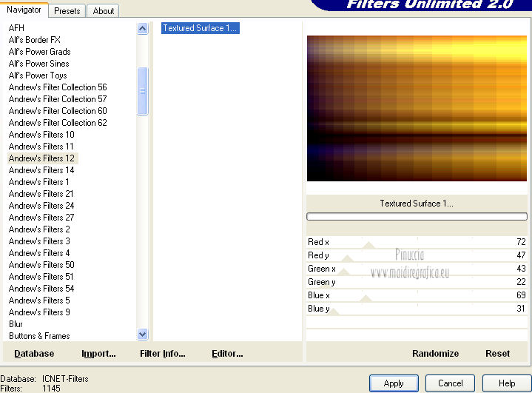Select Andrew's Filters 9 category

point(39,312)
